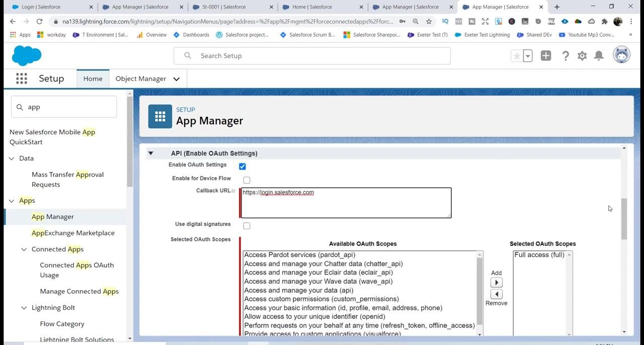Open the workday bookmark

52,35
